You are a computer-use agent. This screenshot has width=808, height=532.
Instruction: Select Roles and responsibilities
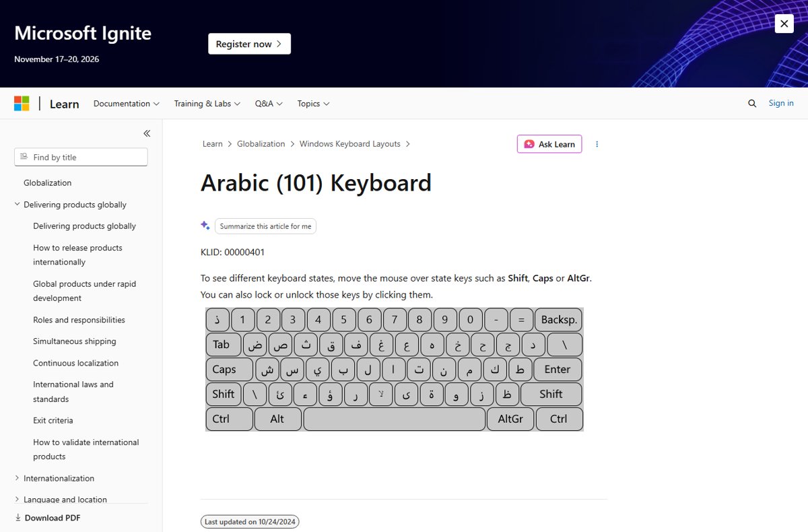[x=79, y=320]
